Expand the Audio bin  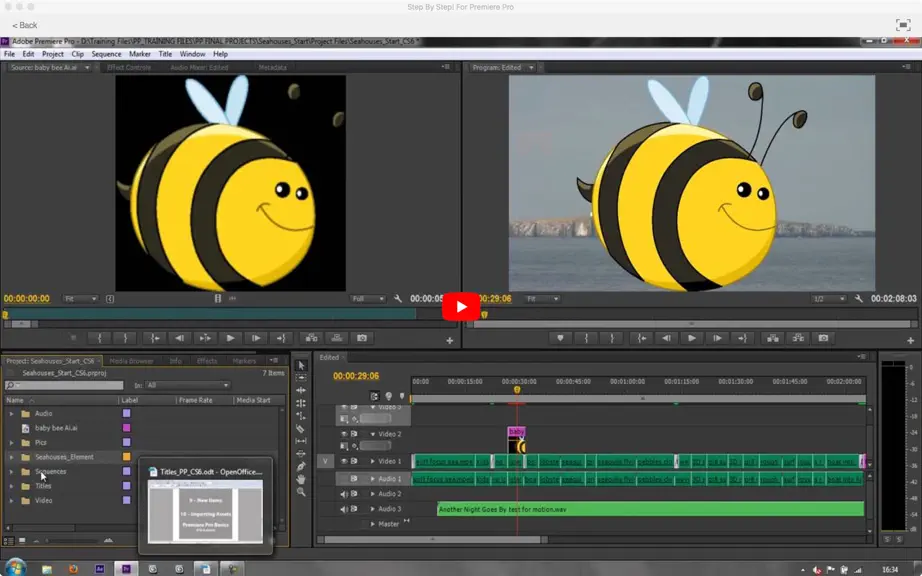11,414
